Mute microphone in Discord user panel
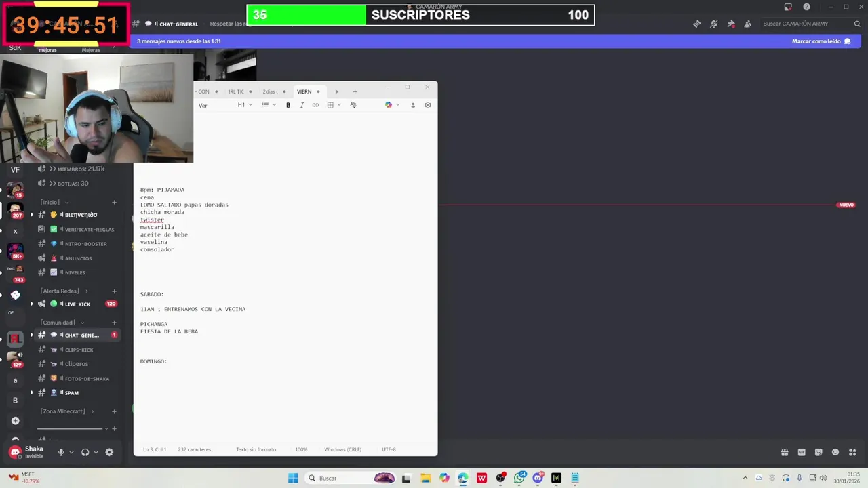The width and height of the screenshot is (868, 488). coord(61,452)
